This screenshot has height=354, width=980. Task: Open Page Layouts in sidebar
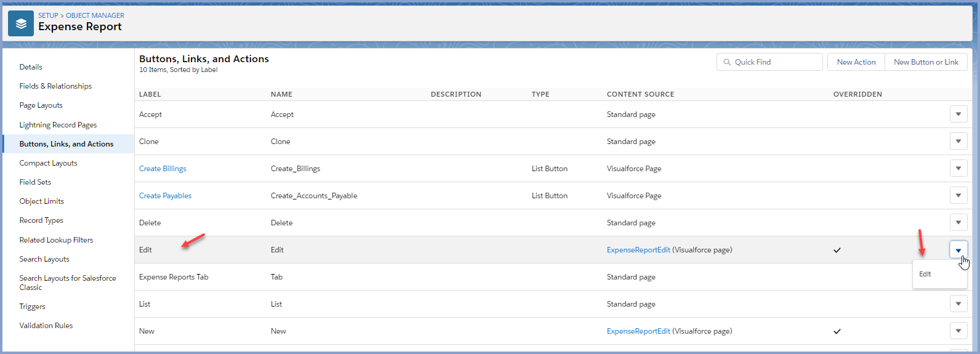[x=41, y=105]
